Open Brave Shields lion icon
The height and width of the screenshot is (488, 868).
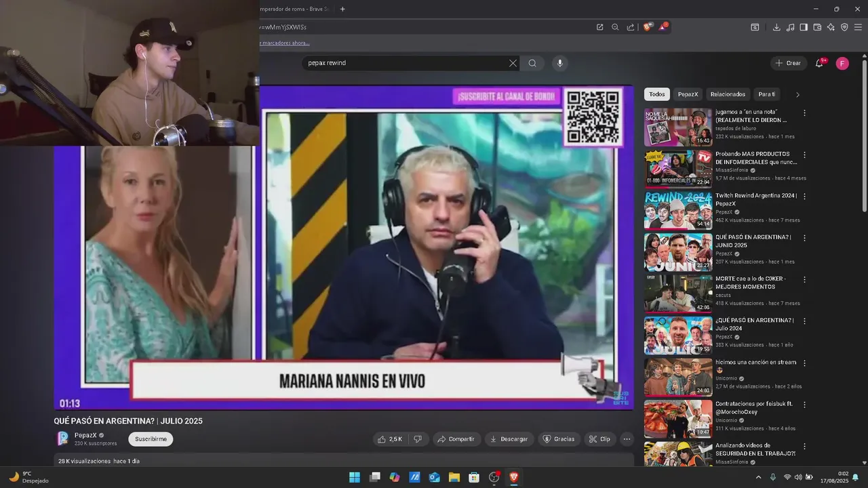(648, 27)
